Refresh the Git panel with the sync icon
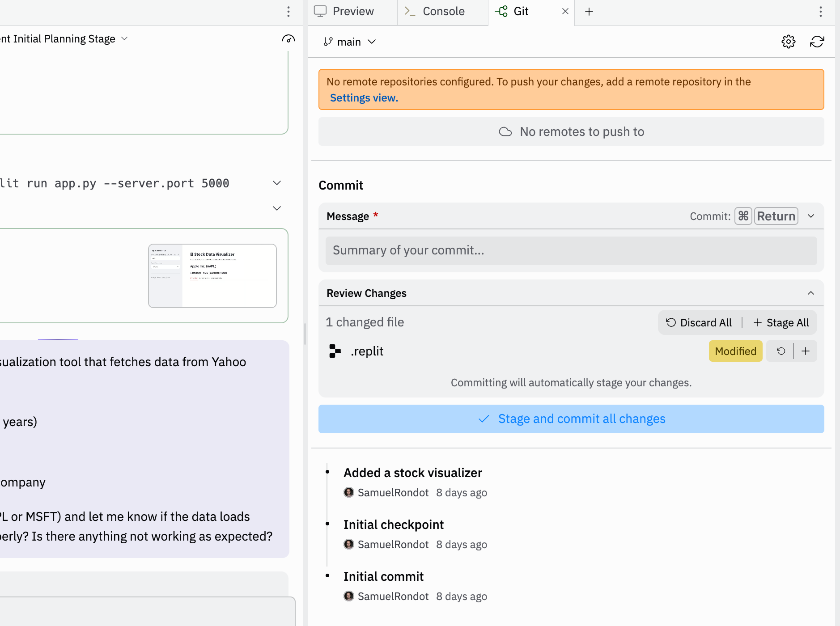840x626 pixels. (817, 42)
